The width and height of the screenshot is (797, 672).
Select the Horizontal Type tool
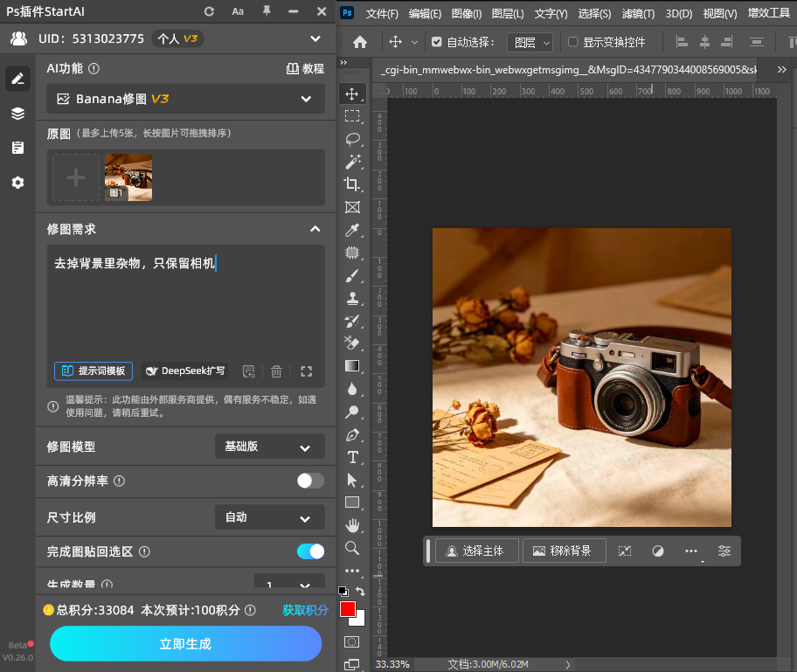point(352,458)
